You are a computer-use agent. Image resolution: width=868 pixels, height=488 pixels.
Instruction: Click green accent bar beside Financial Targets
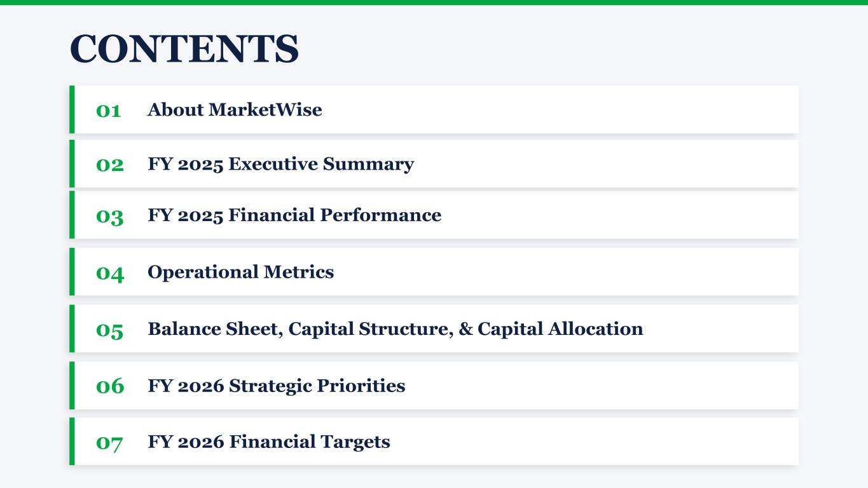click(72, 441)
